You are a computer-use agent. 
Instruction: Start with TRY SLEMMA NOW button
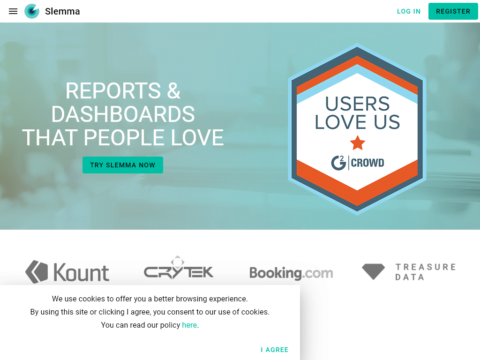click(x=123, y=165)
